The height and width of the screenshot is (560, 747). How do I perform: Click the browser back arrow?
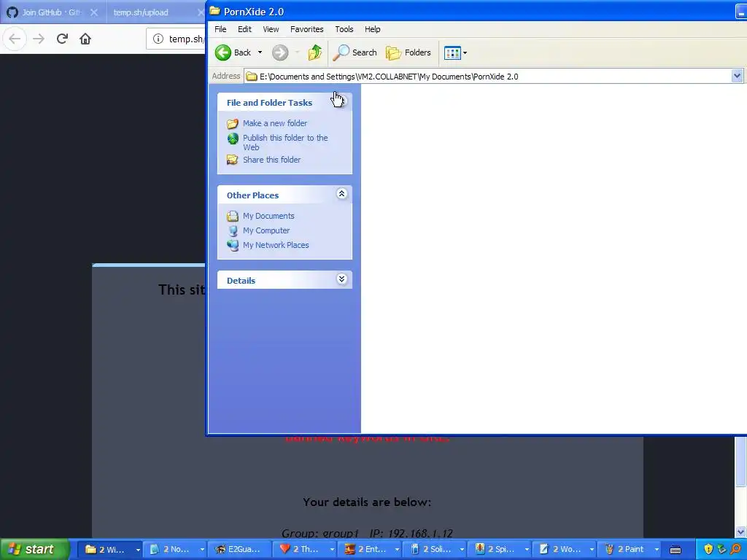pos(15,39)
